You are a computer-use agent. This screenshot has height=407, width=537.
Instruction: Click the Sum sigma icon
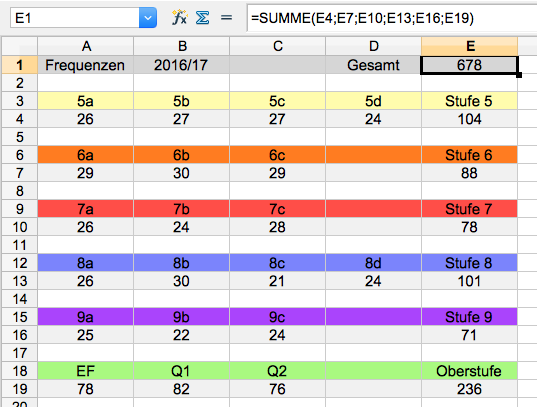pos(202,17)
